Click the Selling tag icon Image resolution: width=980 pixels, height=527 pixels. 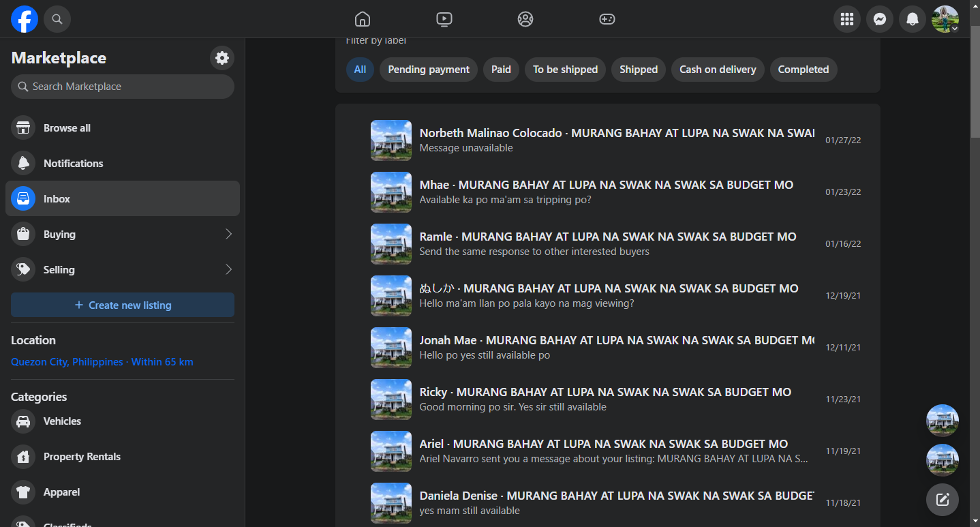pos(23,269)
